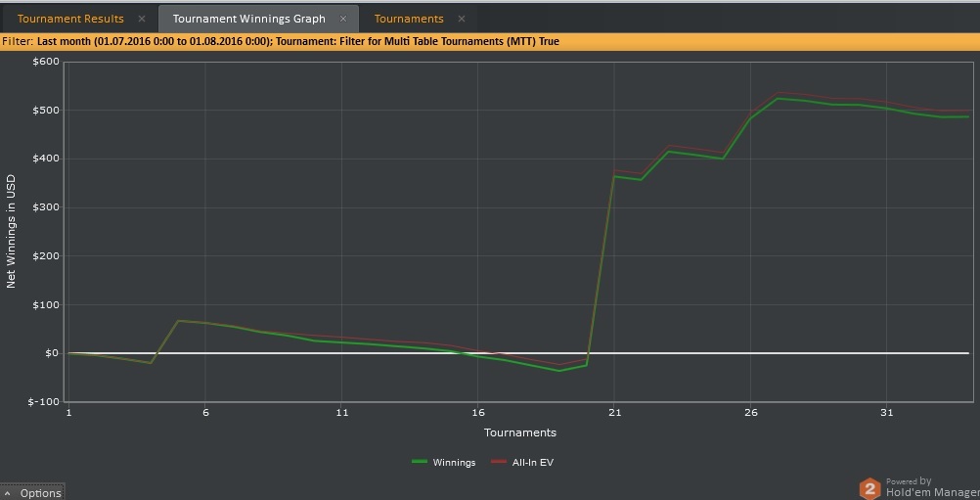The height and width of the screenshot is (500, 980).
Task: Click the Powered by Hold'em Manager link
Action: pos(932,487)
